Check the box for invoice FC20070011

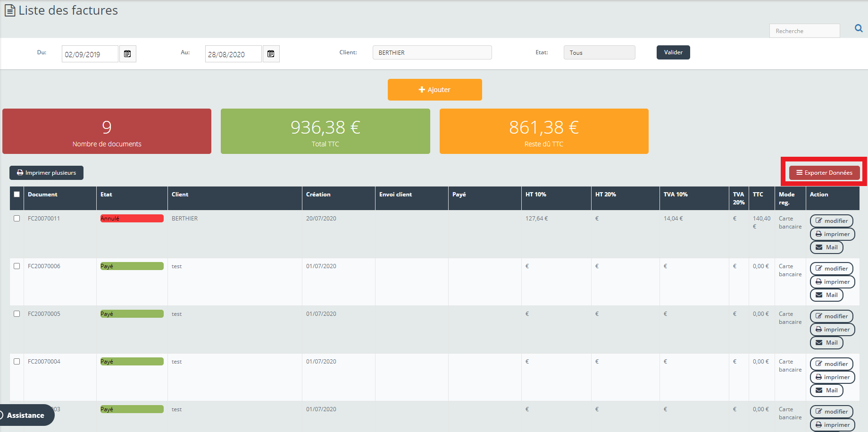[17, 219]
